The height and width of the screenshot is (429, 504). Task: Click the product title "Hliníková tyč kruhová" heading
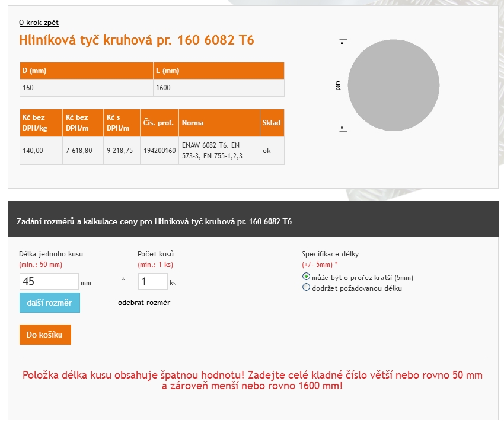point(137,40)
